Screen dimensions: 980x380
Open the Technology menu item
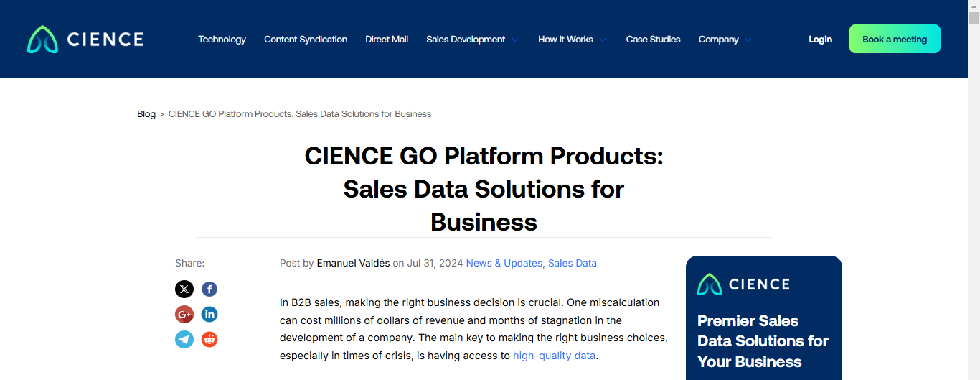coord(222,40)
